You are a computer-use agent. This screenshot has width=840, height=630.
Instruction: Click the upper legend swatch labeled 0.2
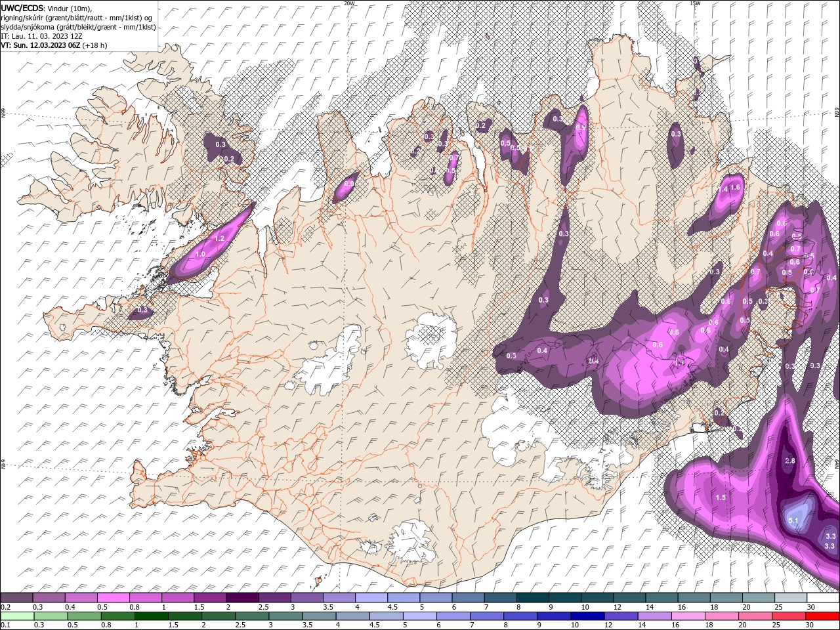click(16, 598)
